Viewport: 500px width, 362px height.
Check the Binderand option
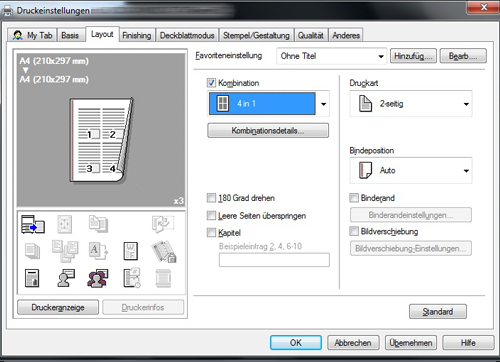(x=354, y=198)
